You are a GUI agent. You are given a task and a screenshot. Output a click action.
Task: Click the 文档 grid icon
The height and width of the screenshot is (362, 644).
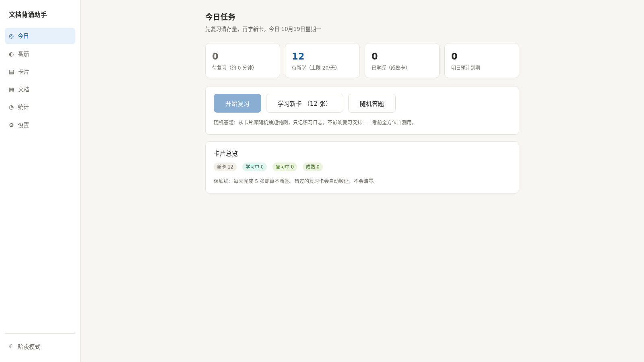coord(11,90)
